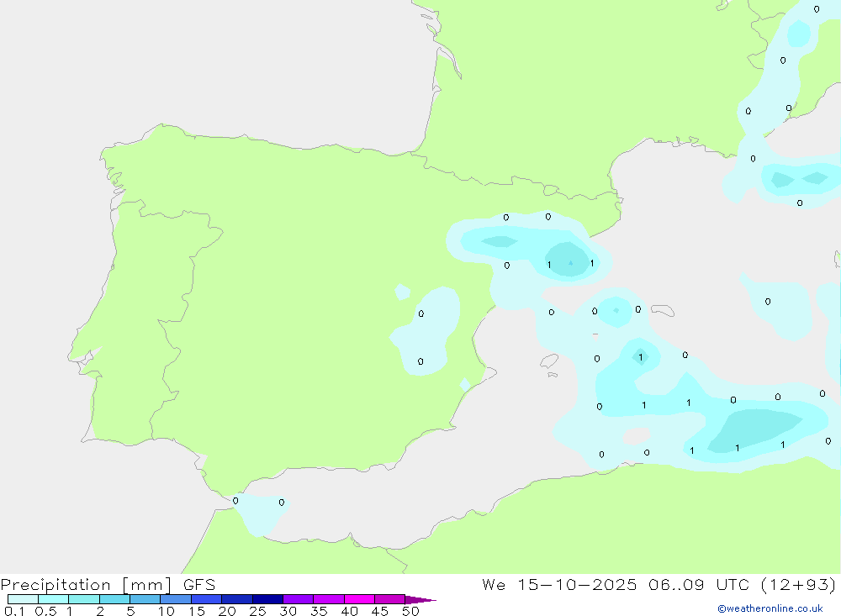Click the legend label '15'

[x=196, y=611]
